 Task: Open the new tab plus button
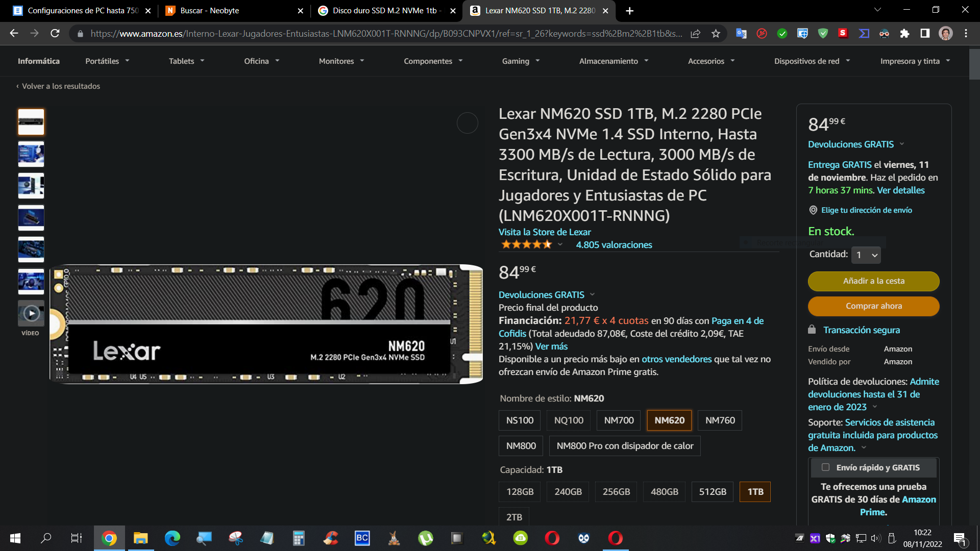(629, 11)
